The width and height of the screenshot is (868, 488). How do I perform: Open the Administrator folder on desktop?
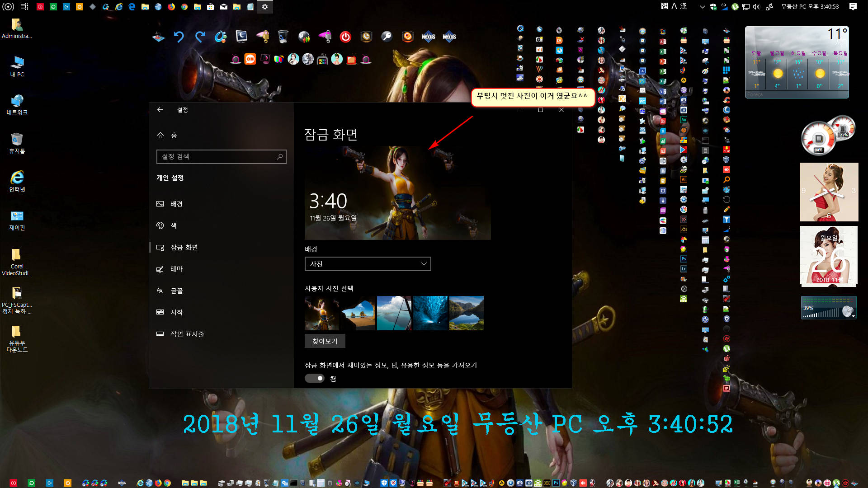(x=17, y=28)
